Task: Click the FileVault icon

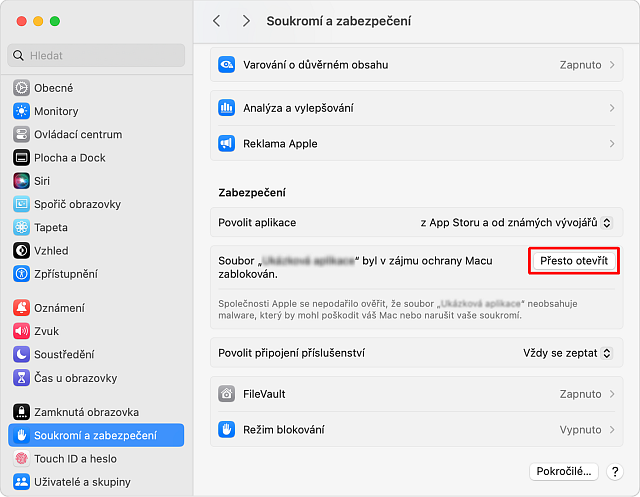Action: (x=227, y=394)
